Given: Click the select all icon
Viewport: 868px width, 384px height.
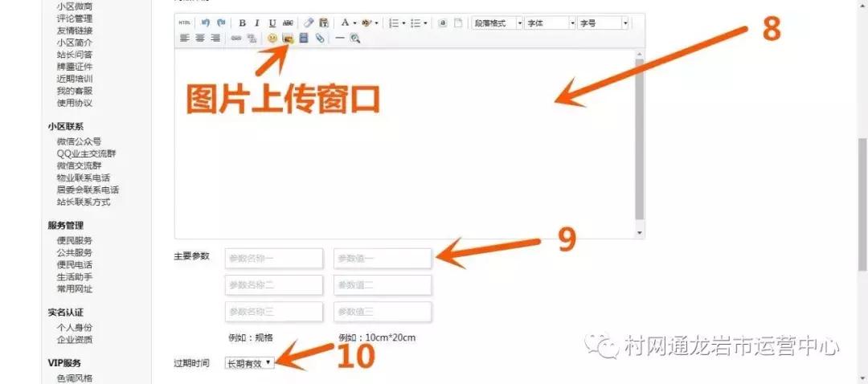Looking at the screenshot, I should point(443,22).
